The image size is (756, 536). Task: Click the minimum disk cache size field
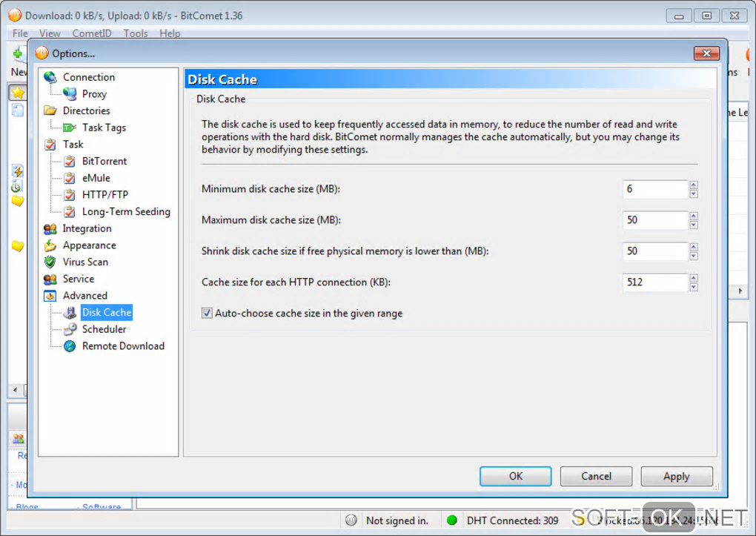655,189
